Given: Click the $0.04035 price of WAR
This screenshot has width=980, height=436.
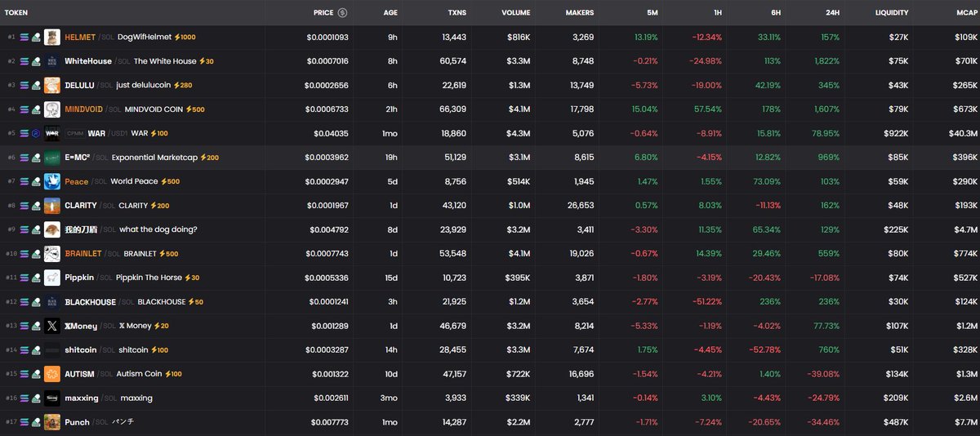Looking at the screenshot, I should pos(331,133).
